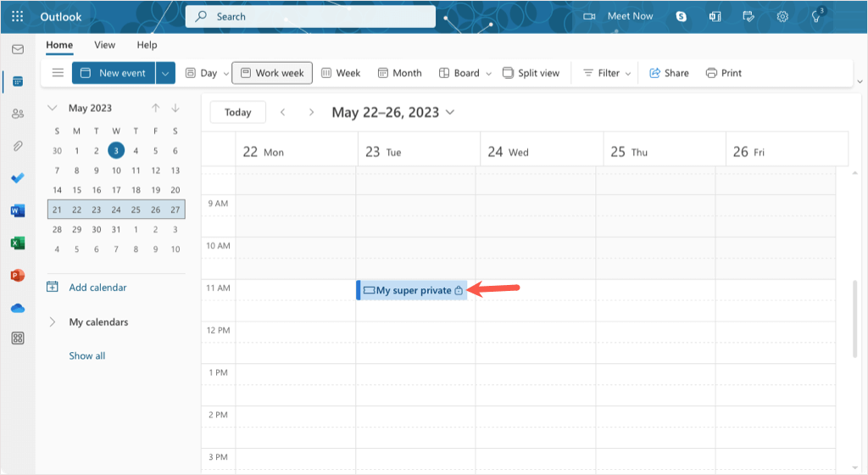This screenshot has height=475, width=868.
Task: Select Work week view
Action: tap(272, 73)
